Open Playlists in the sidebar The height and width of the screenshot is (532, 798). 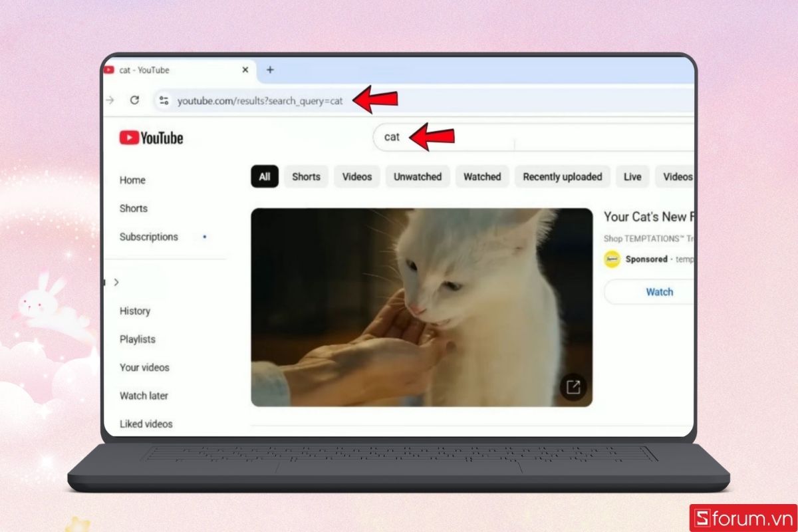[x=138, y=339]
